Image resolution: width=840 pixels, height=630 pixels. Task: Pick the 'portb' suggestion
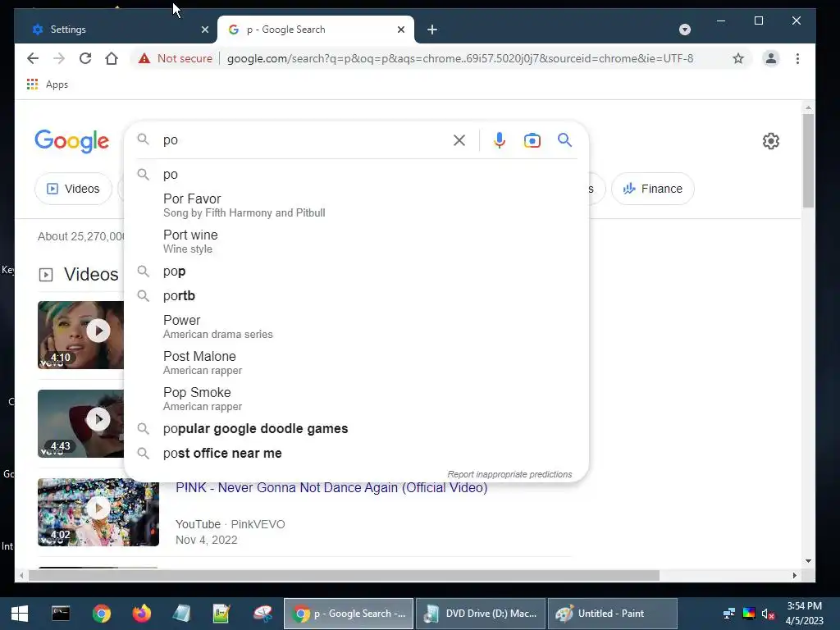point(356,295)
